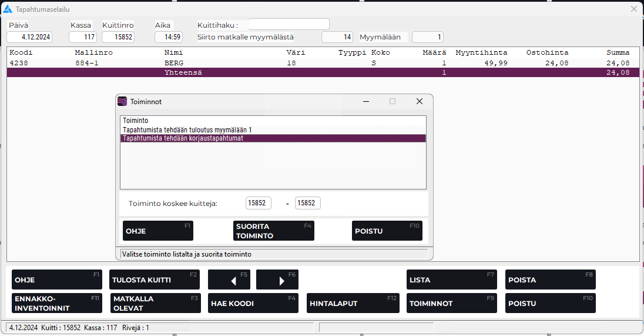Click POISTU in the Toiminnot dialog

[x=387, y=231]
